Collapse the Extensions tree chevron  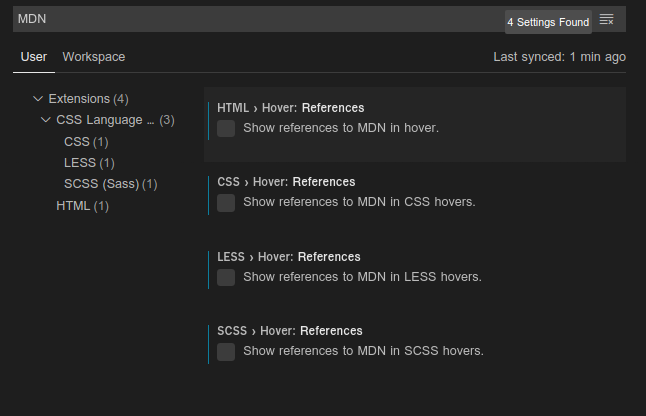click(38, 99)
